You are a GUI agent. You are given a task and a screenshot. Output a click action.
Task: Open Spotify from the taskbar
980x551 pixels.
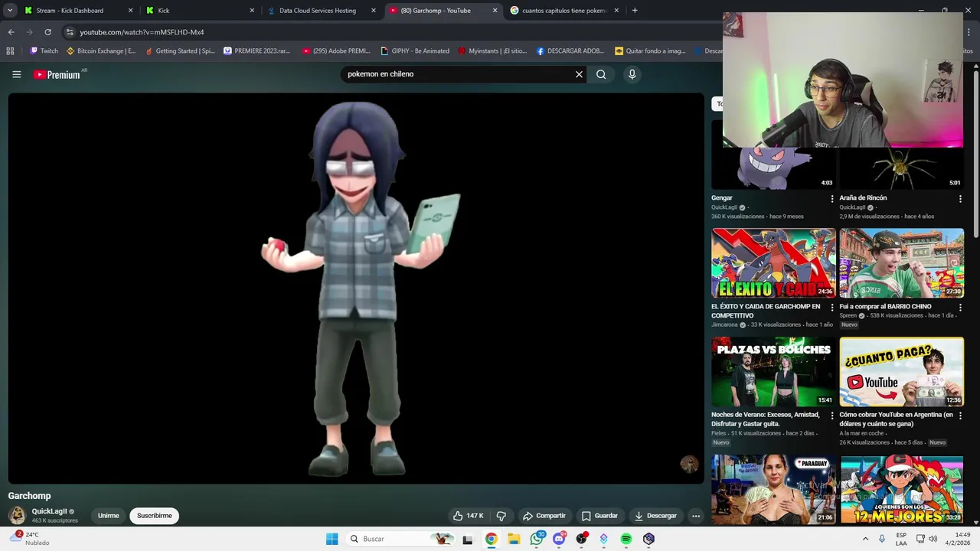[x=626, y=539]
